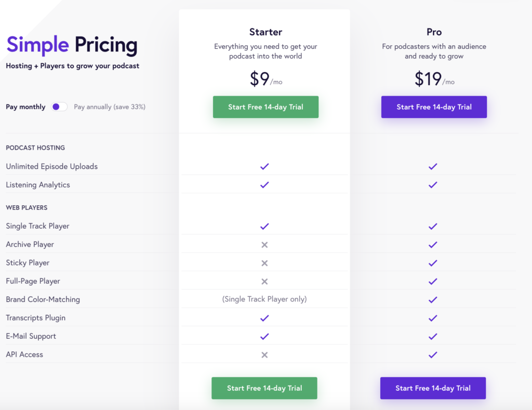Click the Transcripts Plugin checkmark in Starter column

pos(264,318)
